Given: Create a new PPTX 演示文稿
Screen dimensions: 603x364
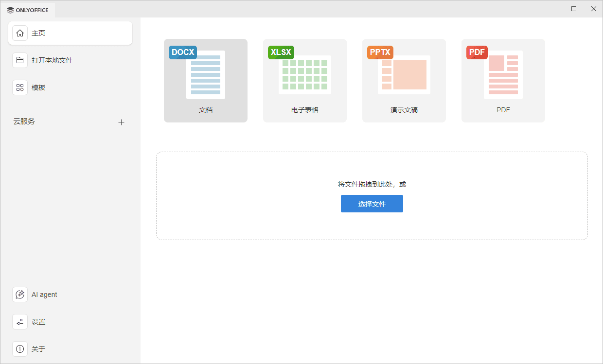Looking at the screenshot, I should pos(404,81).
